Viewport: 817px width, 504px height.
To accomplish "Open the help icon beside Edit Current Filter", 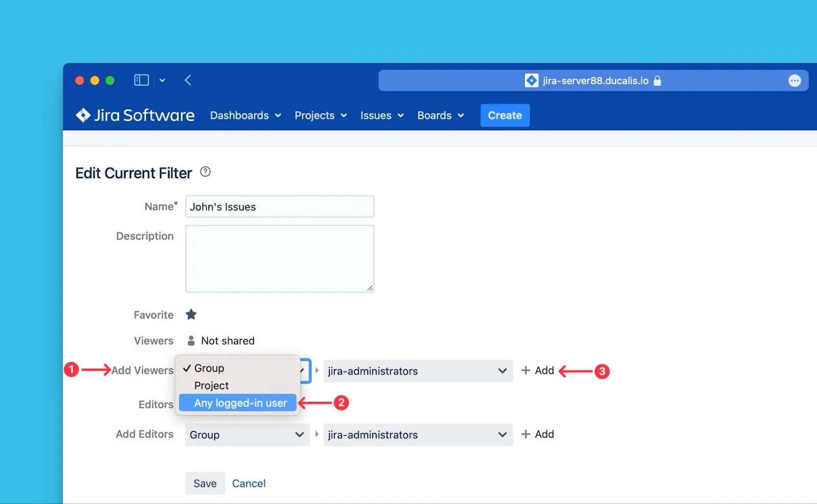I will click(205, 172).
